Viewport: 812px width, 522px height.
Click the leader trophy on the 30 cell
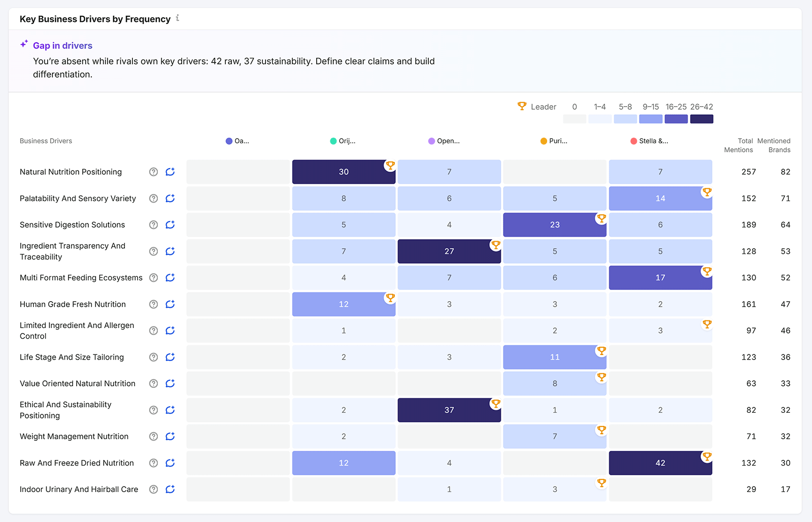[x=390, y=166]
